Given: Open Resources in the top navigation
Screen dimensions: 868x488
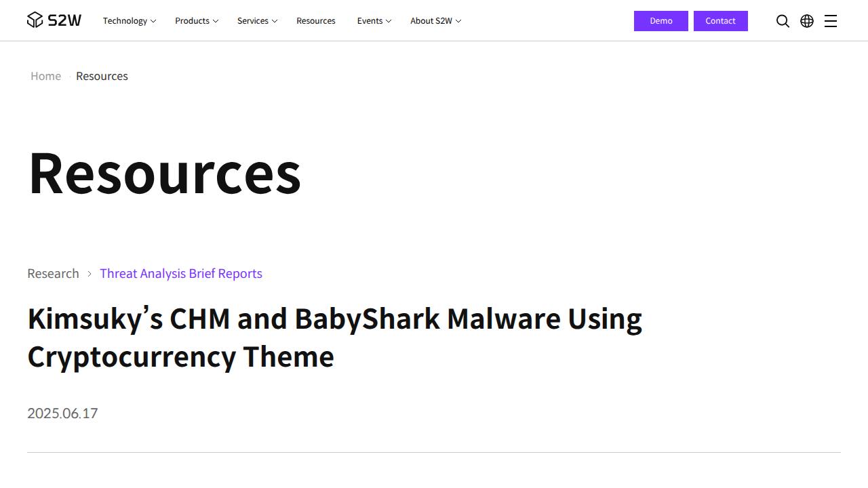Looking at the screenshot, I should click(316, 21).
